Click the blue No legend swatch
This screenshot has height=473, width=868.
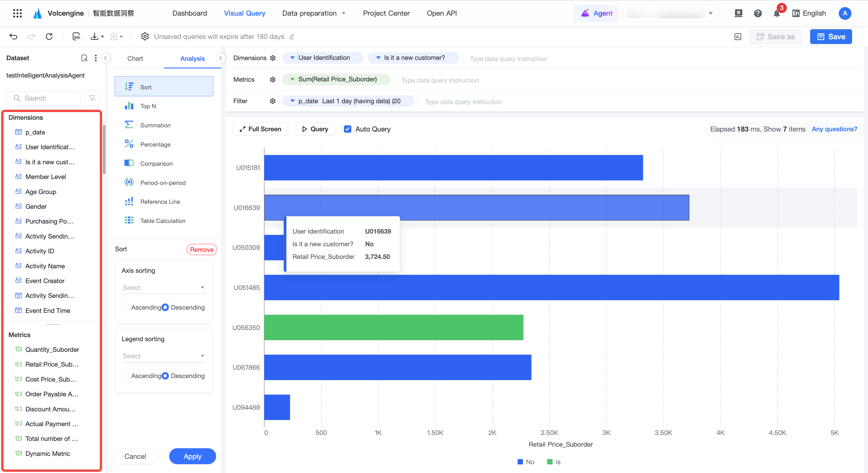520,461
